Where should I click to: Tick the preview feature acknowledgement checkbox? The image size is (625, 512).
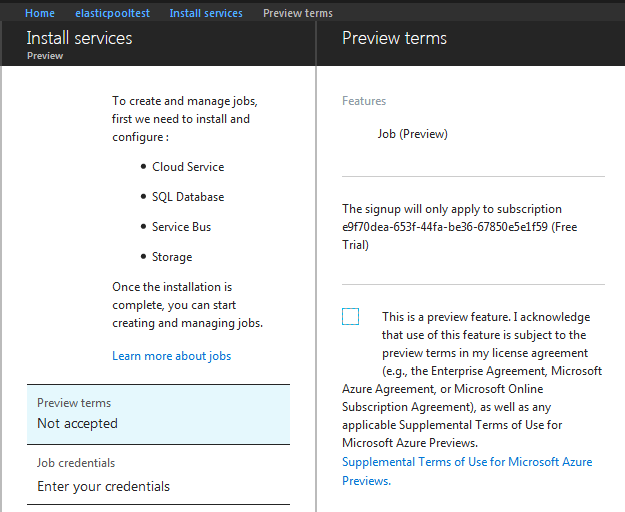click(350, 317)
